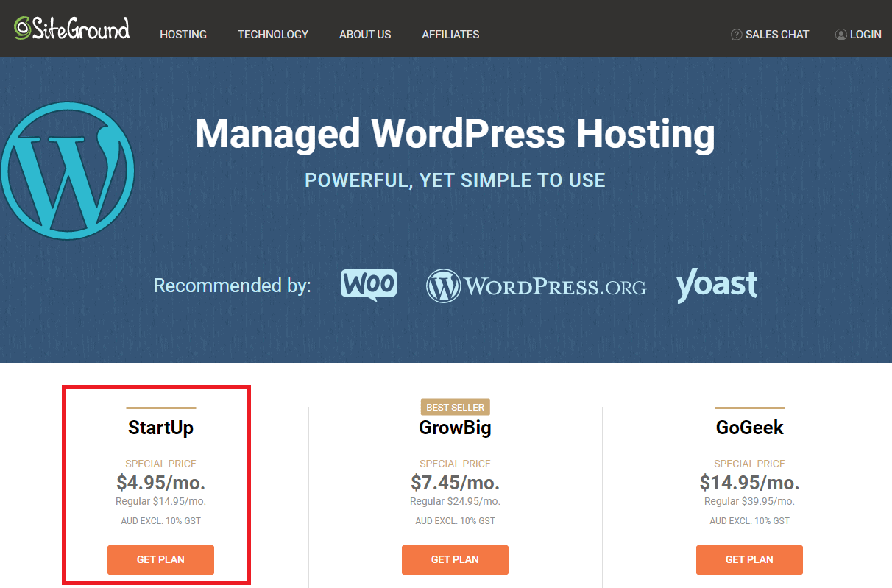Click the WordPress.org logo
Viewport: 892px width, 588px height.
coord(536,286)
